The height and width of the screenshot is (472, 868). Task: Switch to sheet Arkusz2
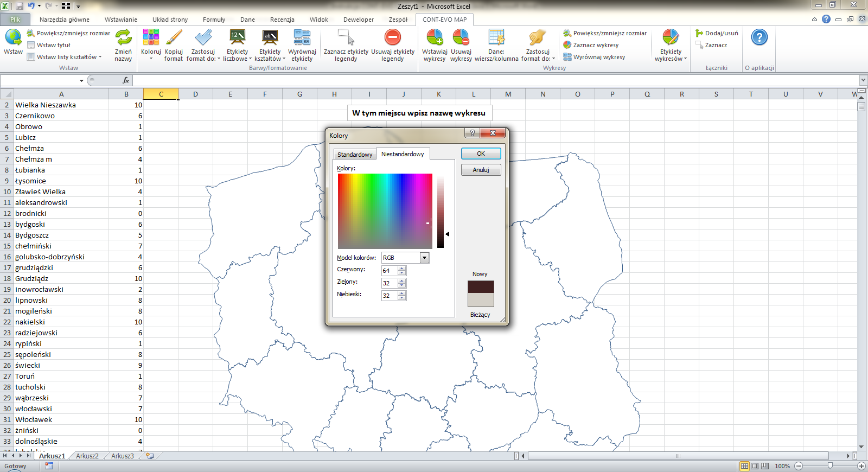(87, 456)
